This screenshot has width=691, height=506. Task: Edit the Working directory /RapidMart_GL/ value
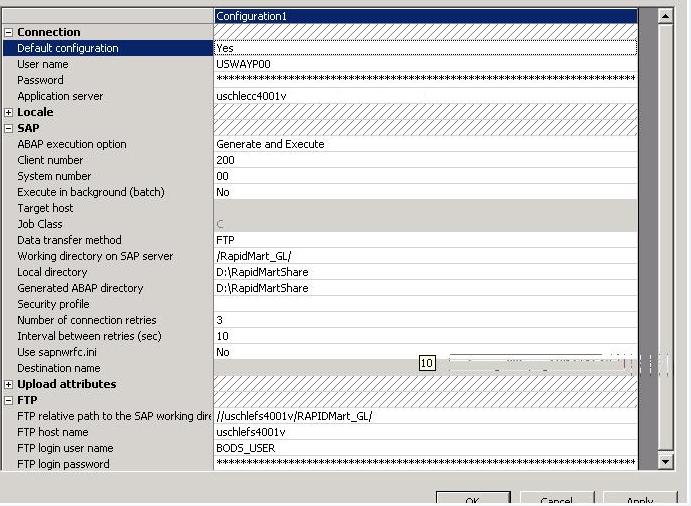coord(426,256)
